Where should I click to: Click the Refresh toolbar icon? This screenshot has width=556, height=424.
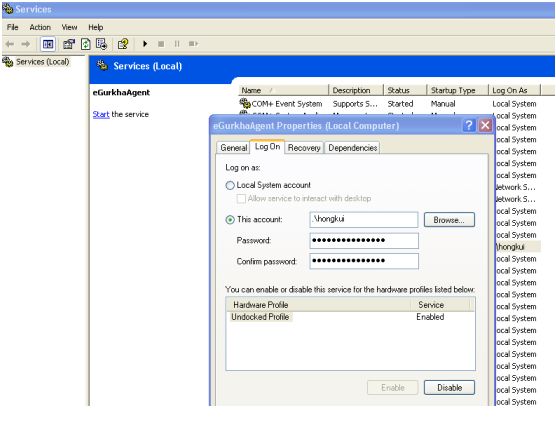[x=85, y=44]
